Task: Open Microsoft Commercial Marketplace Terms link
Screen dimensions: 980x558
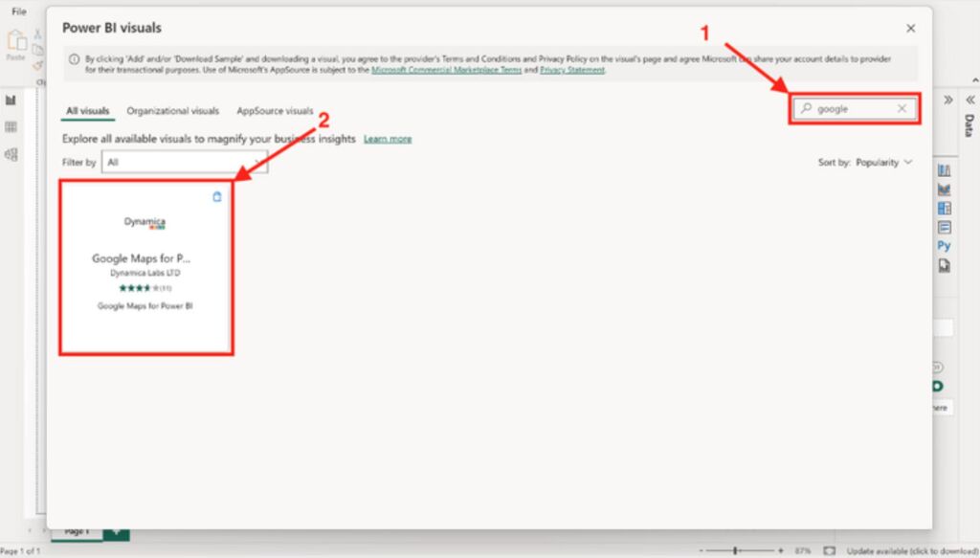Action: [x=446, y=70]
